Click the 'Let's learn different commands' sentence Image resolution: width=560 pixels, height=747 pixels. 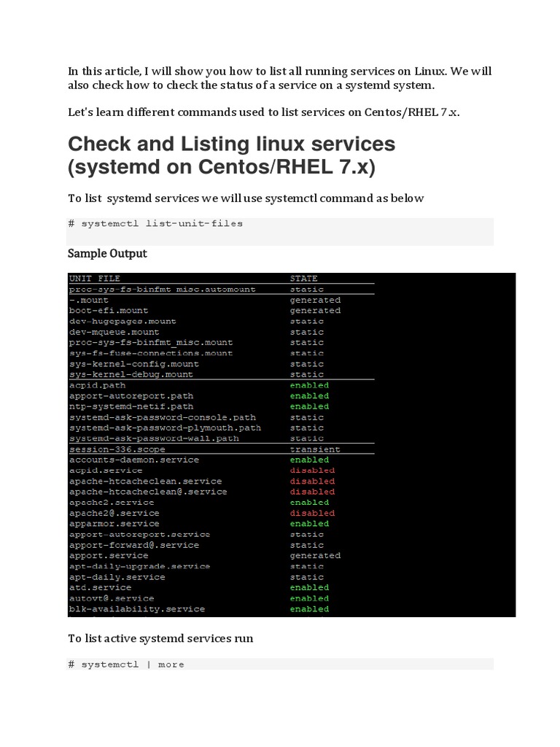pos(264,112)
